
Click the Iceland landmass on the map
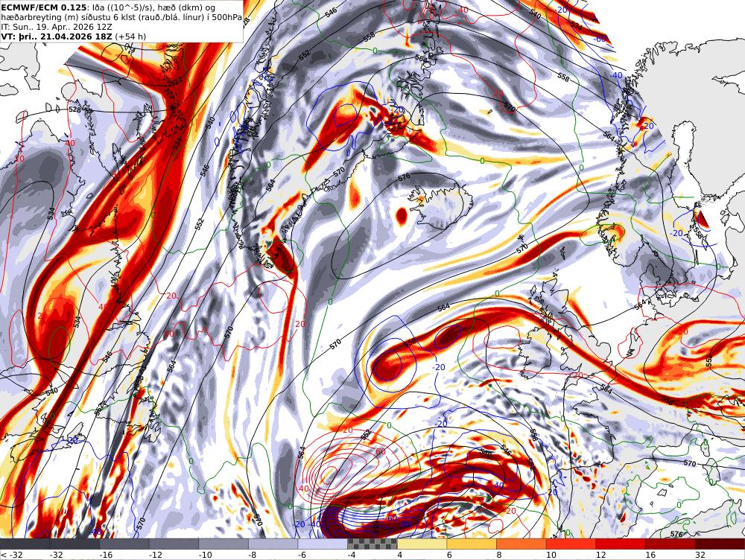coord(442,206)
